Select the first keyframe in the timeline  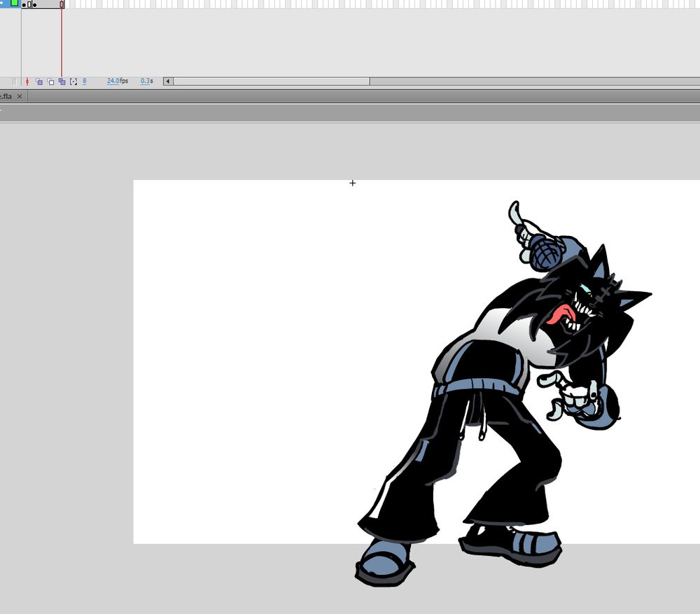point(24,5)
